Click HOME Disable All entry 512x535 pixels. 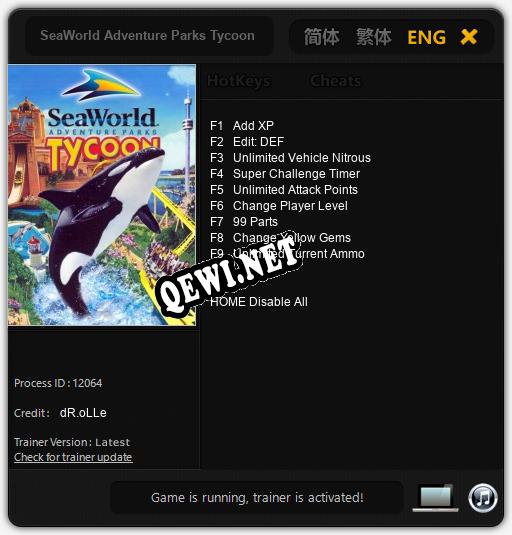point(259,302)
